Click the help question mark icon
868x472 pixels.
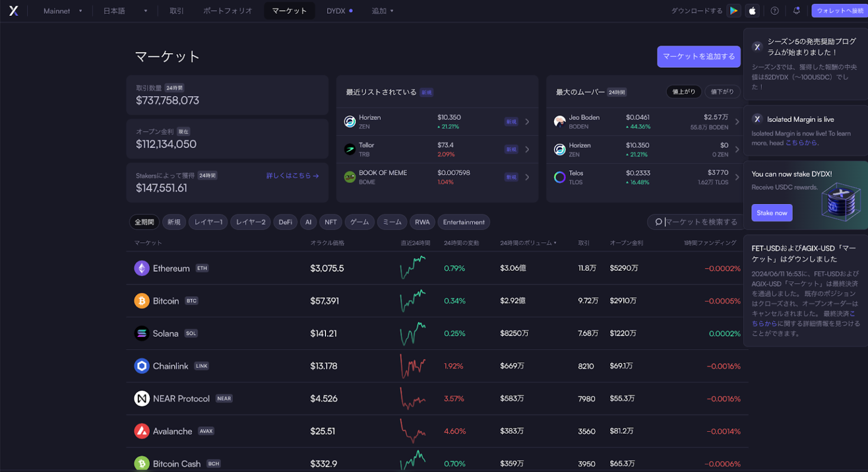click(x=775, y=11)
